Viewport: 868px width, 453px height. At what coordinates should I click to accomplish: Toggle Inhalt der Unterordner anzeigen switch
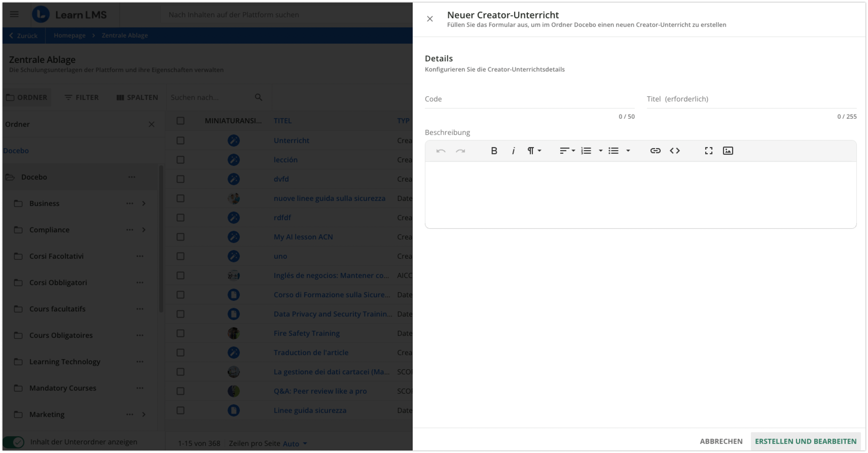tap(14, 442)
